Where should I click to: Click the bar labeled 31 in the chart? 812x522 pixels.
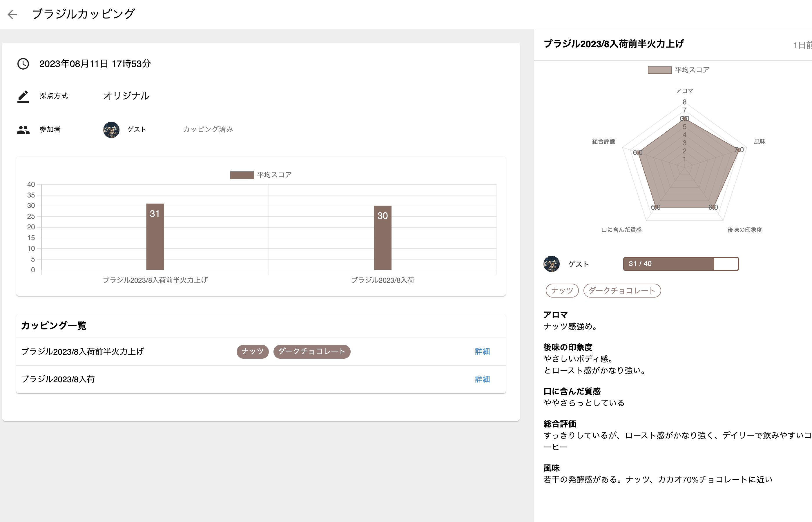(x=155, y=237)
